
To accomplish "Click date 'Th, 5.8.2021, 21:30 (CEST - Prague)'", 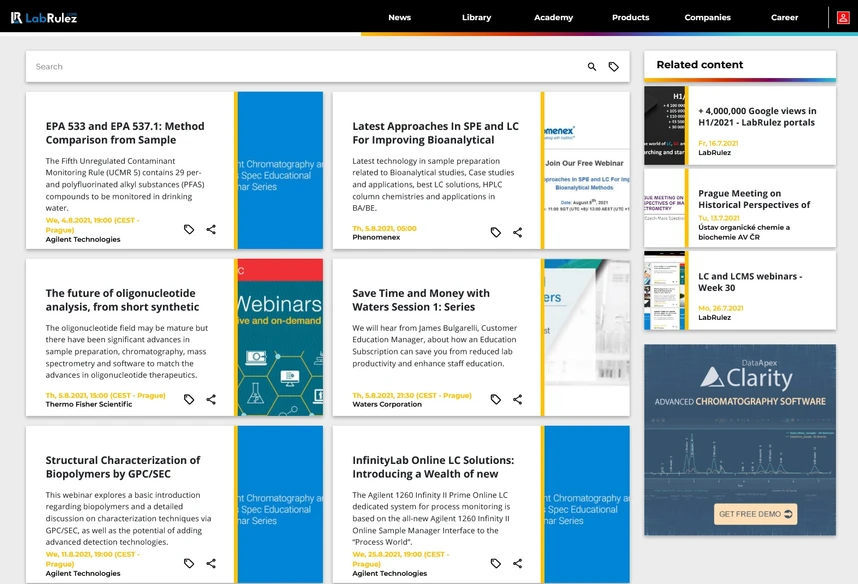I will click(411, 395).
